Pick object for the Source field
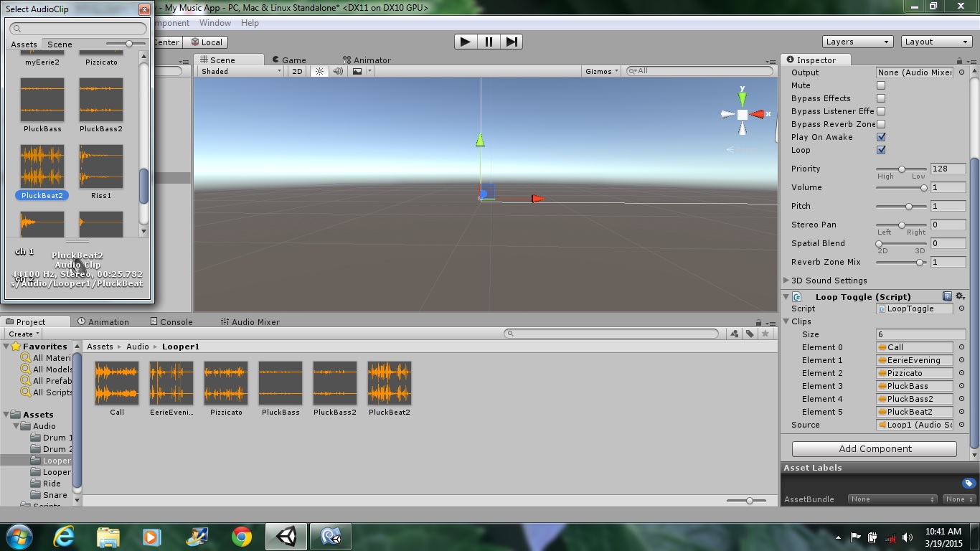980x551 pixels. pyautogui.click(x=961, y=425)
